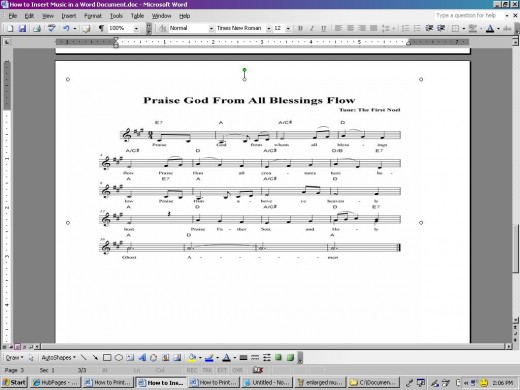Open the line spacing dropdown arrow
The width and height of the screenshot is (520, 390).
394,28
